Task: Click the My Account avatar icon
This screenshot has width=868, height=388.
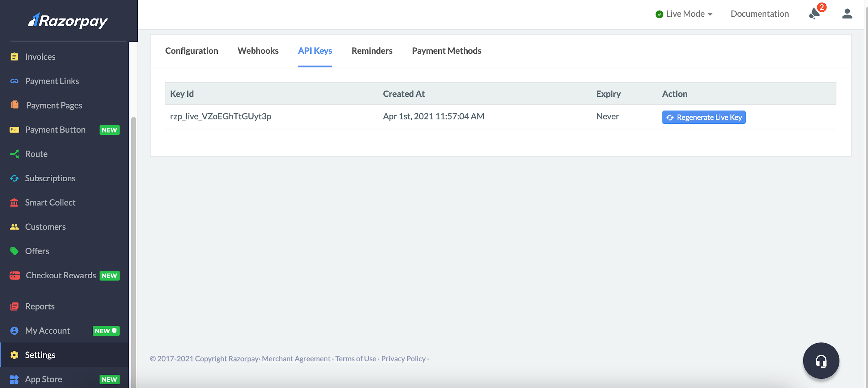Action: tap(14, 330)
